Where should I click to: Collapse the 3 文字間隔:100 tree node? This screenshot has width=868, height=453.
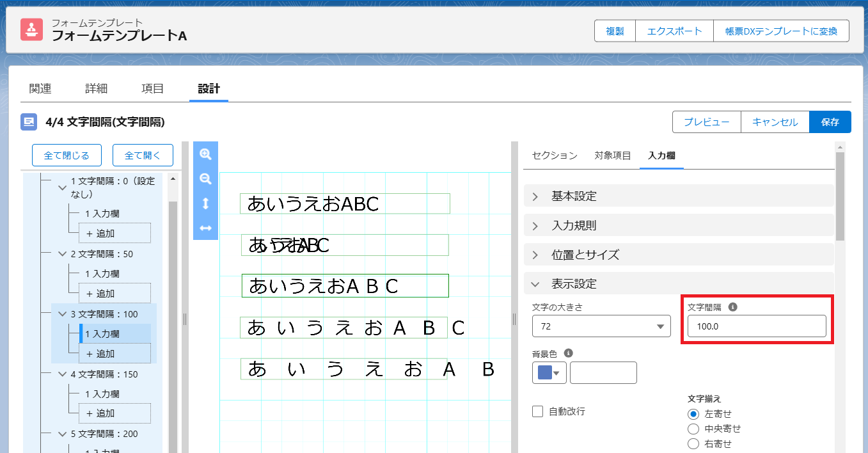pyautogui.click(x=63, y=314)
